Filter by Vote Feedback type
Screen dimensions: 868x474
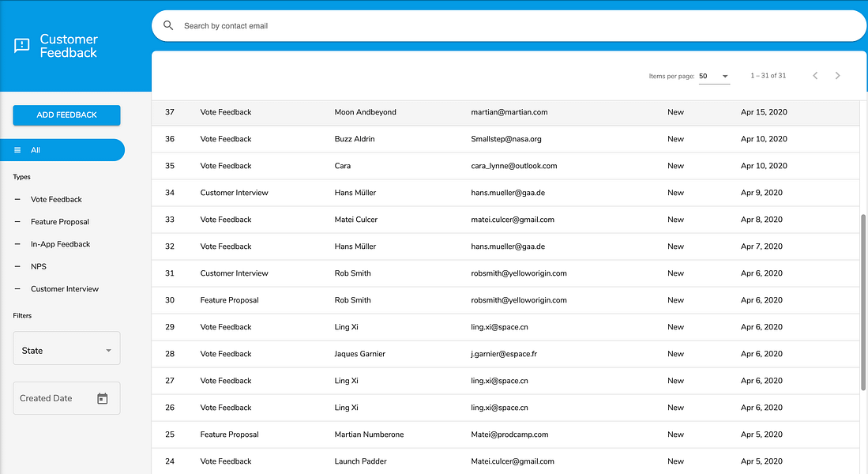(56, 199)
